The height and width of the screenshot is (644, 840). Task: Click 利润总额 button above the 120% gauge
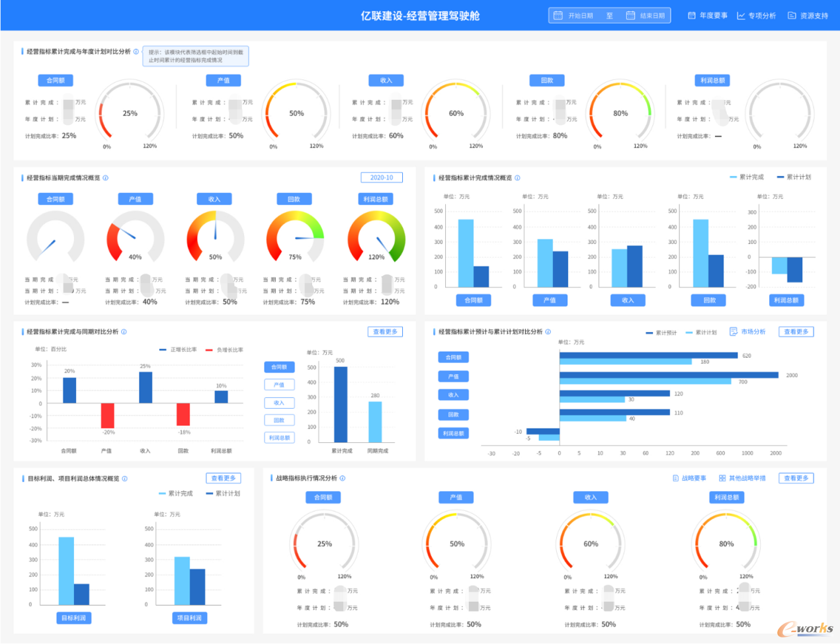pos(376,199)
